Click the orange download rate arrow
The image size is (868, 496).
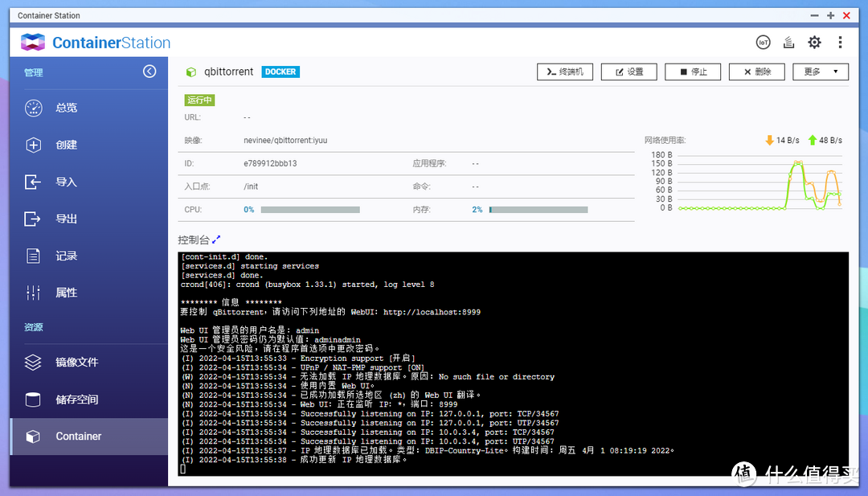point(769,140)
